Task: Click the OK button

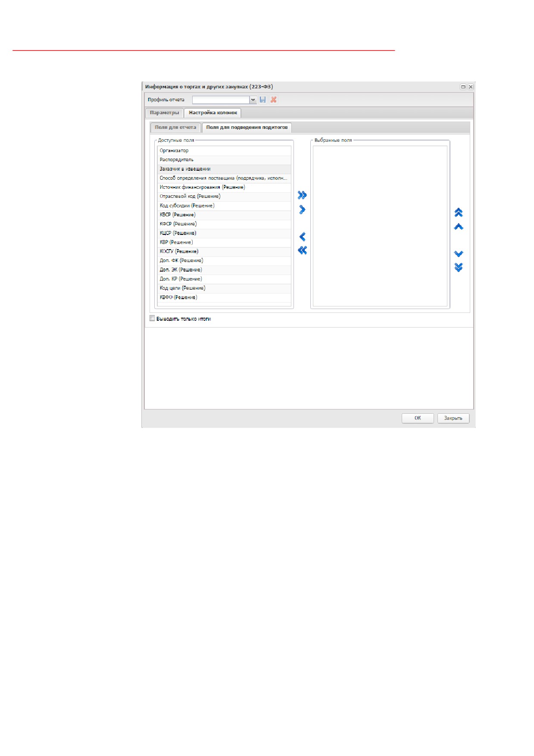Action: point(418,418)
